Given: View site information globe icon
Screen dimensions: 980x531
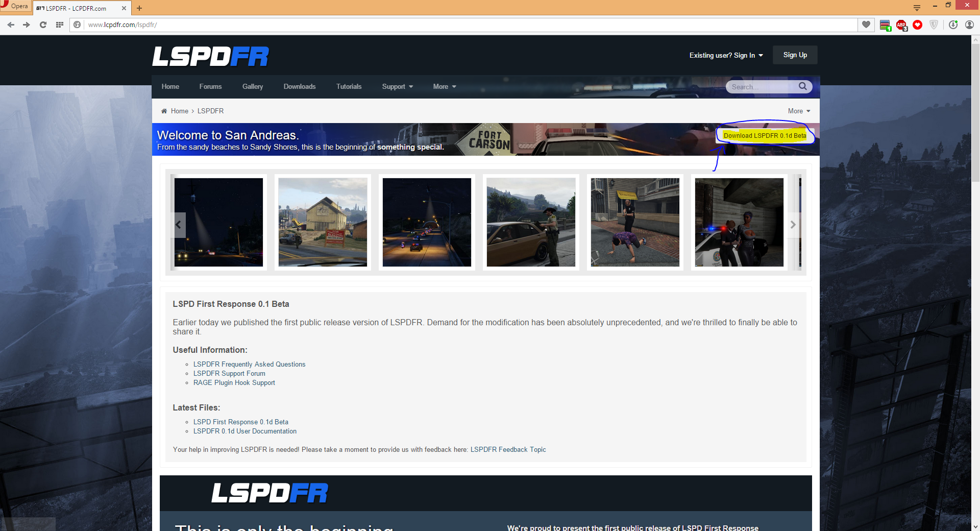Looking at the screenshot, I should (x=77, y=25).
